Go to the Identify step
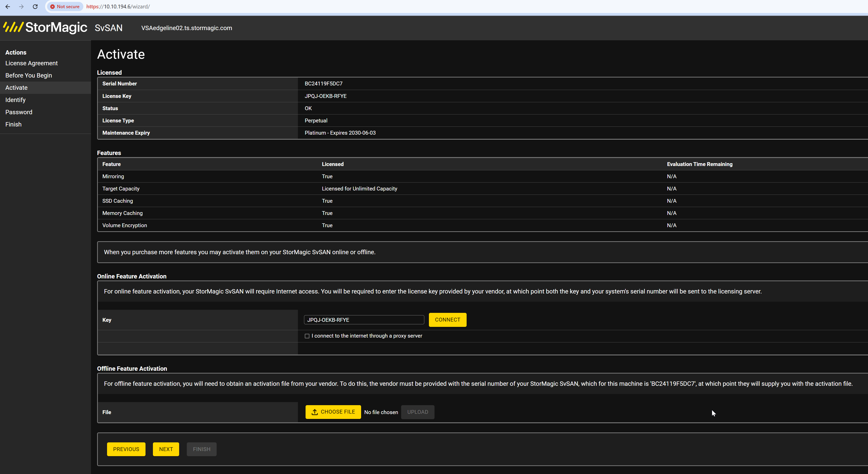Image resolution: width=868 pixels, height=474 pixels. click(x=16, y=100)
